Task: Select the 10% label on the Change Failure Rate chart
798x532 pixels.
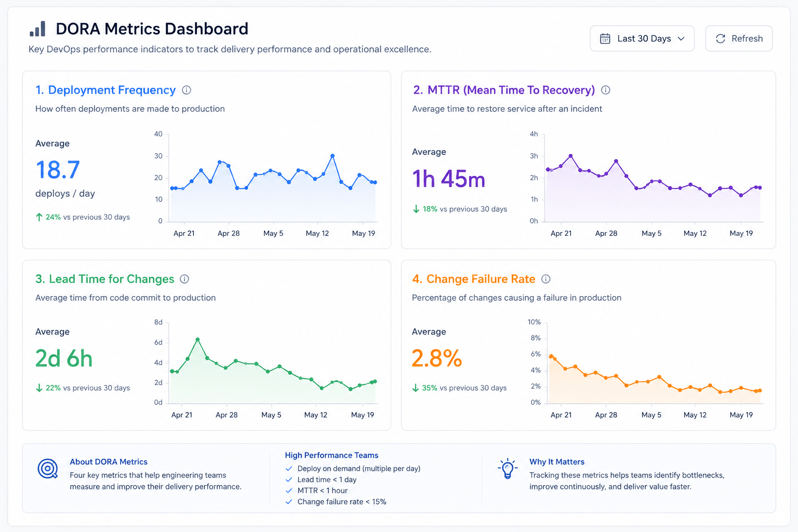Action: coord(534,322)
